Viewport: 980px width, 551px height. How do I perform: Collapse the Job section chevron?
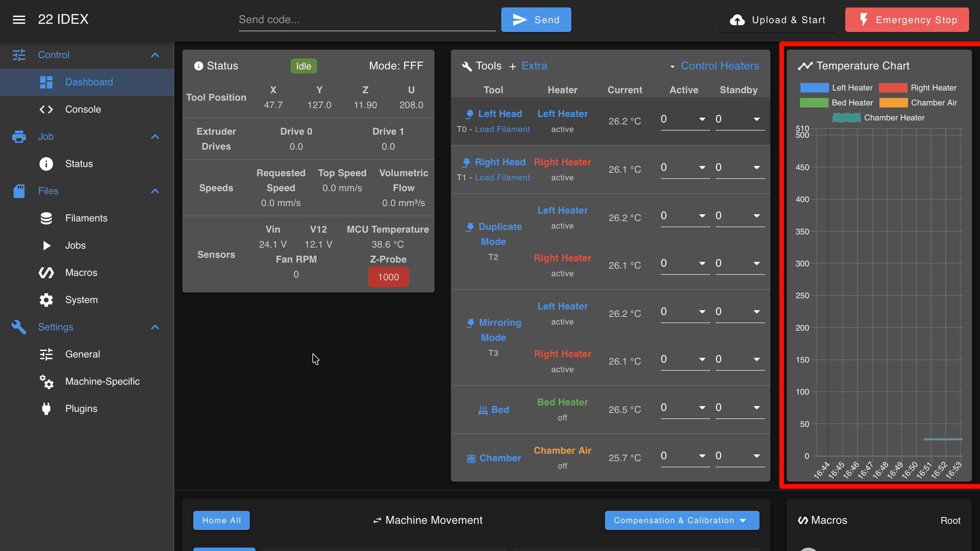point(155,136)
